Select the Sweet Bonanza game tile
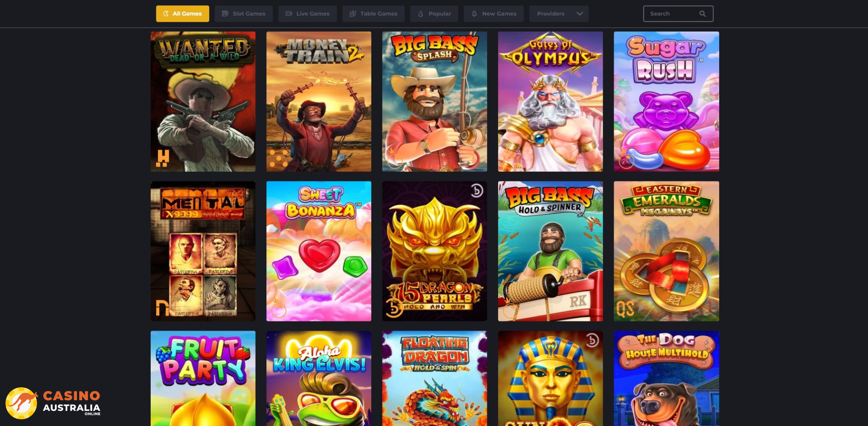The height and width of the screenshot is (426, 868). point(319,251)
